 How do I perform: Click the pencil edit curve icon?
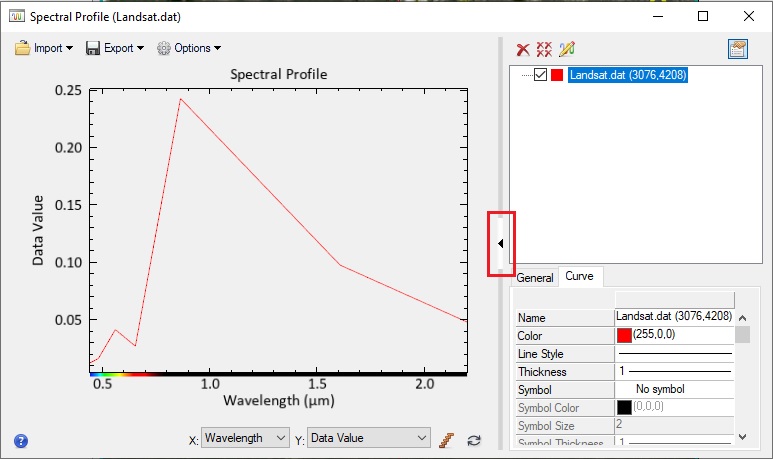tap(567, 49)
